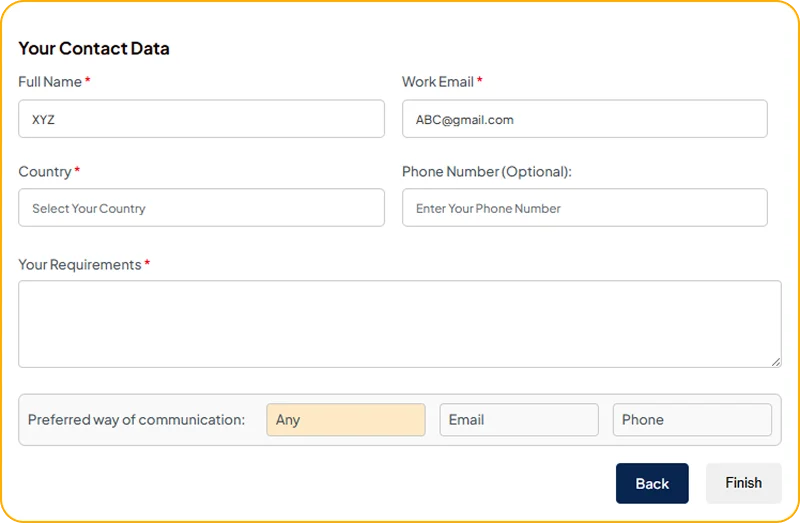Pick Phone as preferred communication option

coord(691,420)
